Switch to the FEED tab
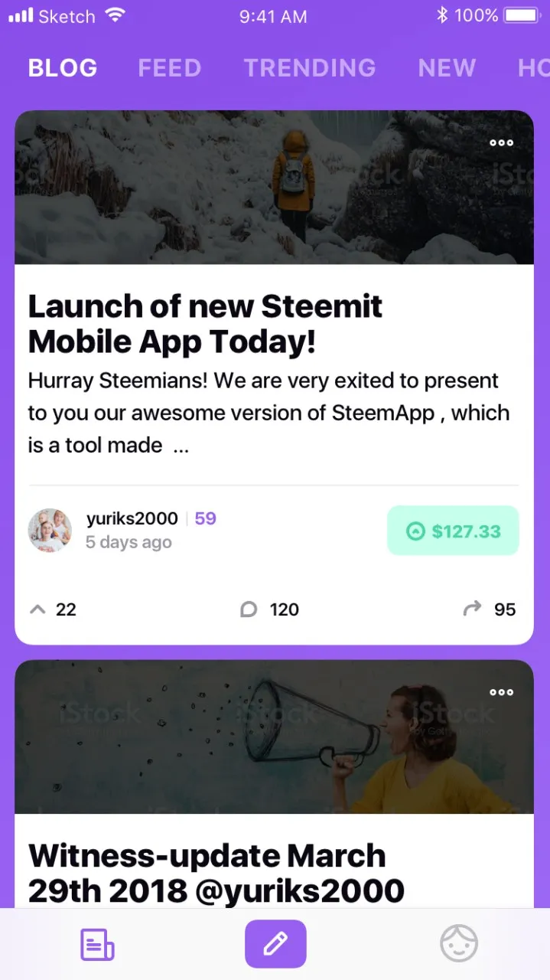The image size is (550, 980). (170, 68)
